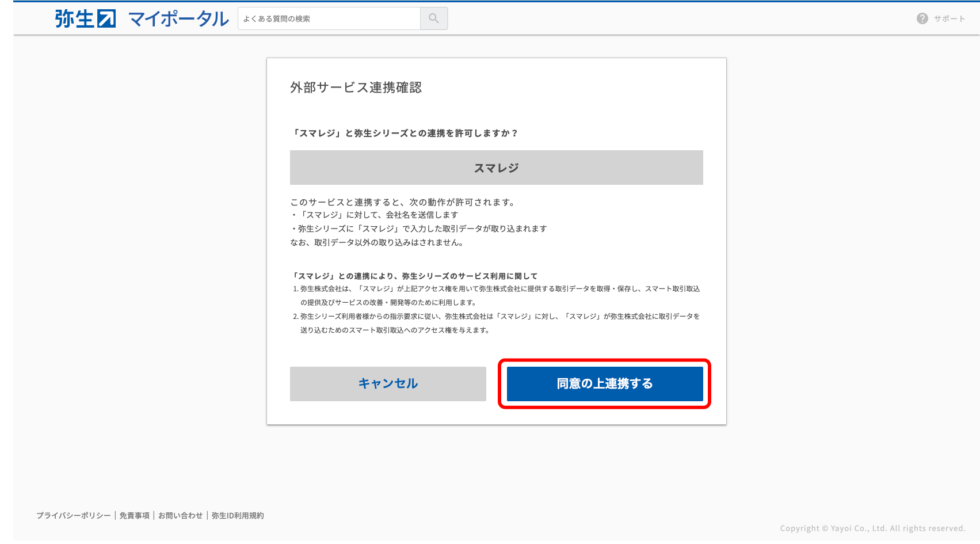Open the マイポータル home link
The height and width of the screenshot is (544, 980).
click(x=179, y=18)
